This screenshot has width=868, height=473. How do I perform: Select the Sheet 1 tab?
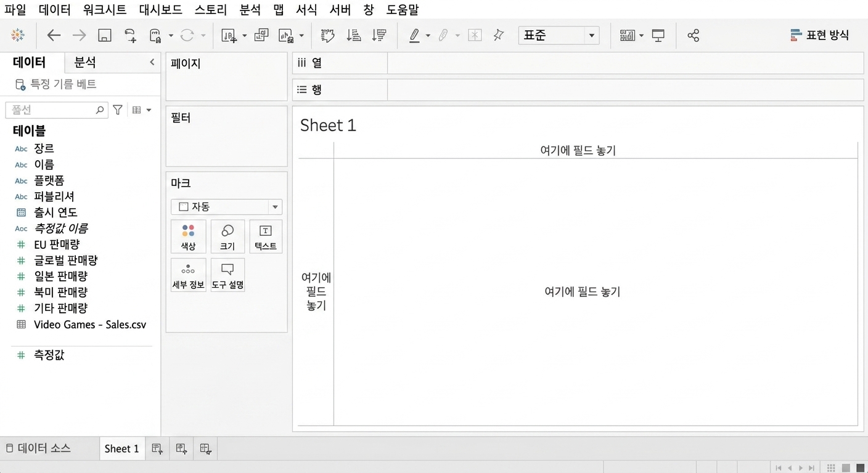point(122,448)
